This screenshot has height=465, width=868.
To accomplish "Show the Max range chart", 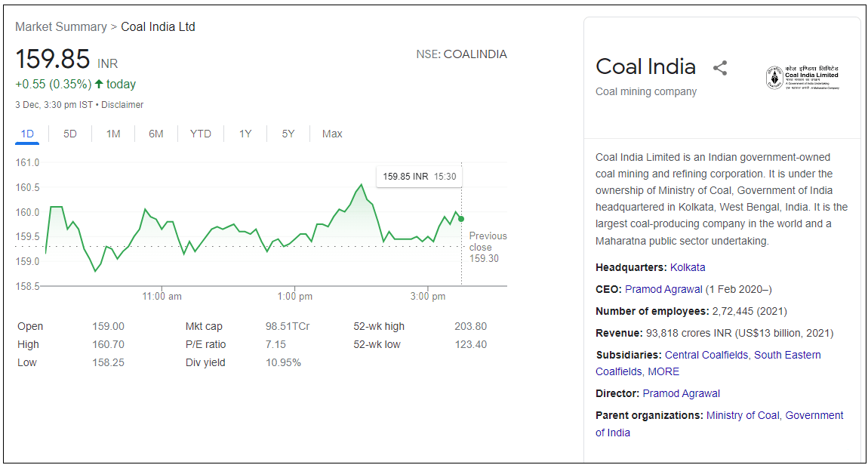I will coord(332,134).
